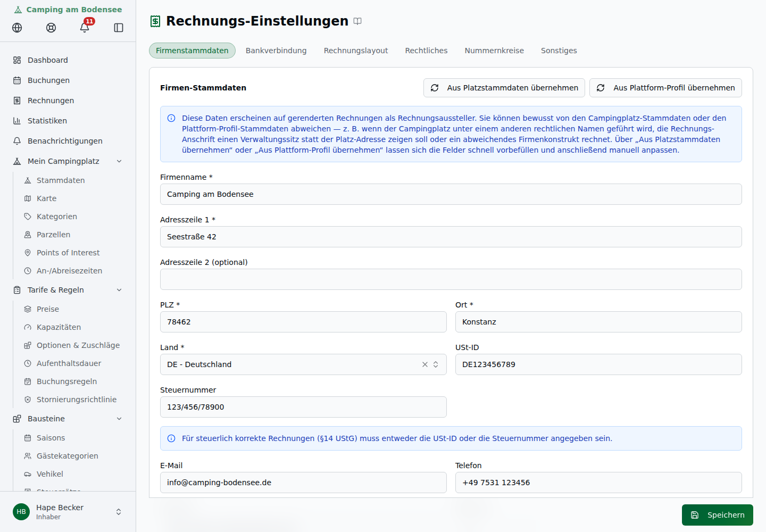Click the Aufenthaltsdauer clock icon

tap(28, 363)
